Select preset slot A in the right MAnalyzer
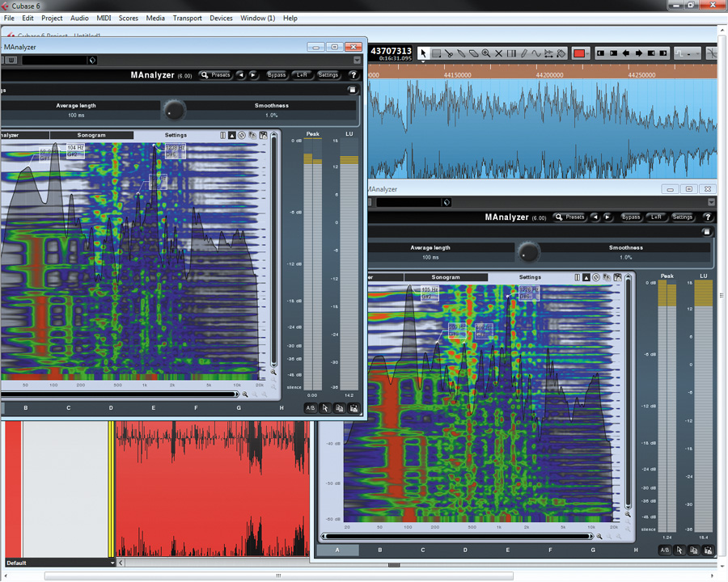The width and height of the screenshot is (728, 582). [x=336, y=550]
